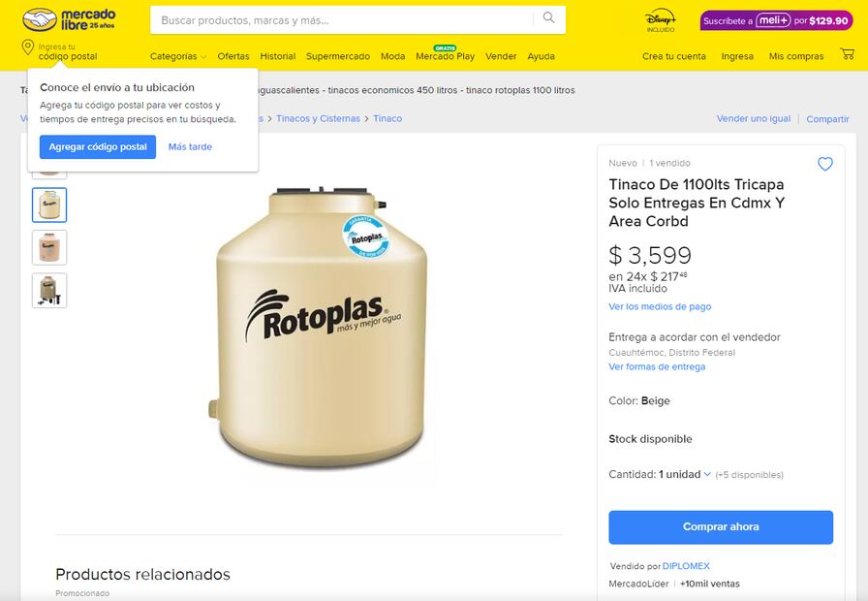Click the Meli+ subscription banner
Image resolution: width=868 pixels, height=601 pixels.
point(776,20)
